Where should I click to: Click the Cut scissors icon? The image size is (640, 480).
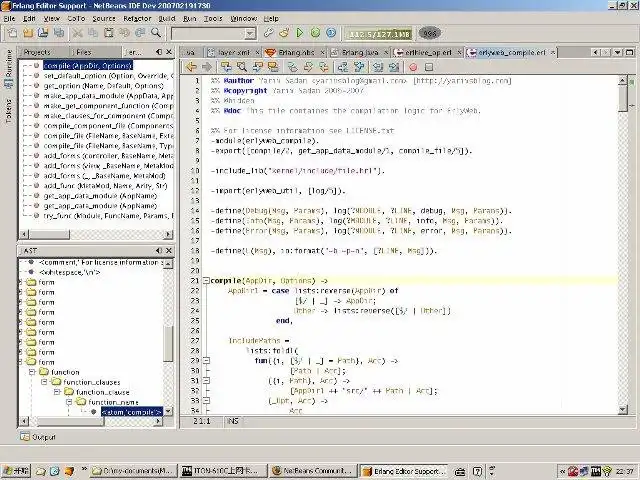coord(78,33)
